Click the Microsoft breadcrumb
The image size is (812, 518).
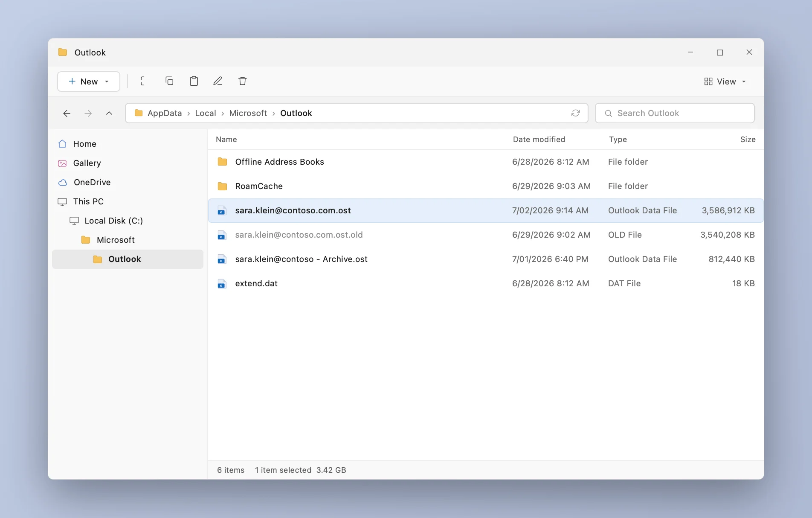pyautogui.click(x=248, y=113)
